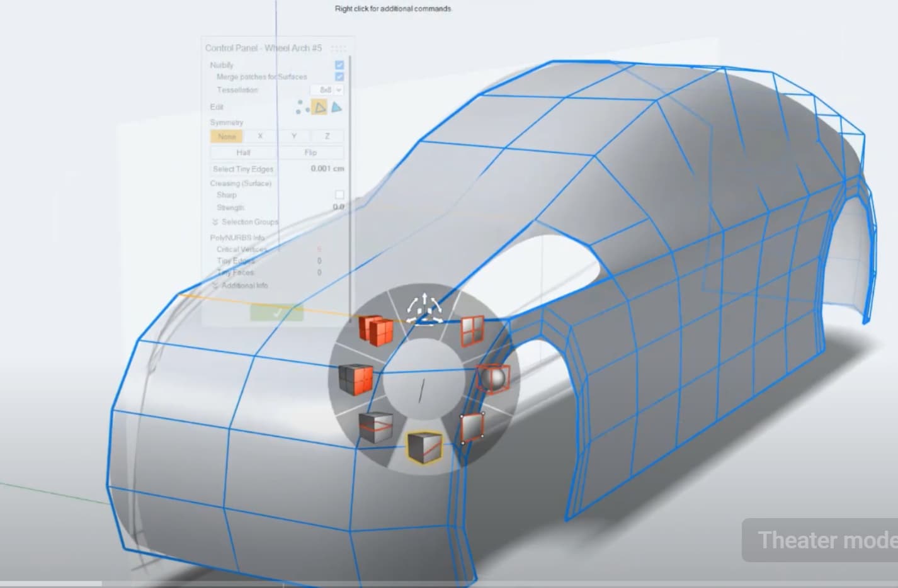
Task: Select the X symmetry axis
Action: 260,136
